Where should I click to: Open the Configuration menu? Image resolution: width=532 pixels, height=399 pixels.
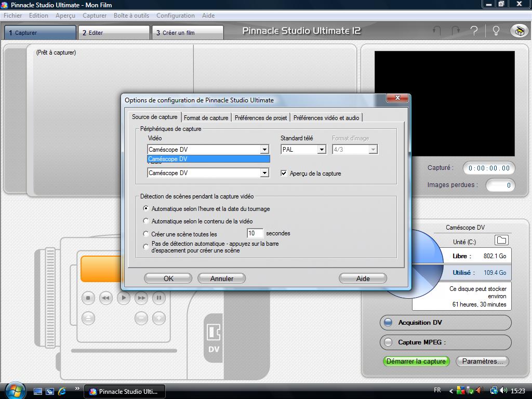click(176, 16)
